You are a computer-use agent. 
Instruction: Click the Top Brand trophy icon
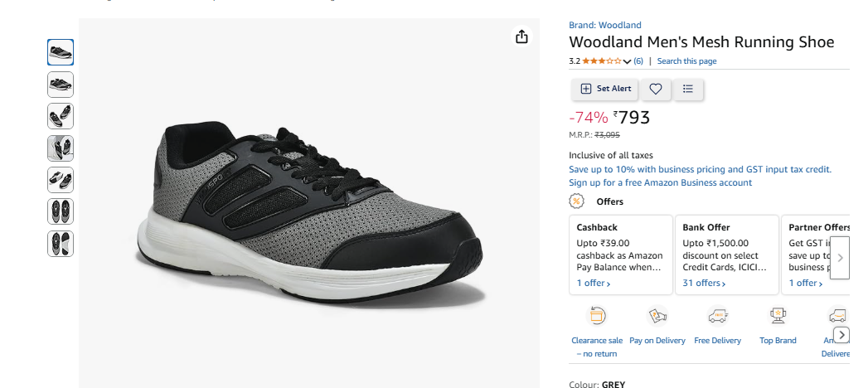pos(778,315)
